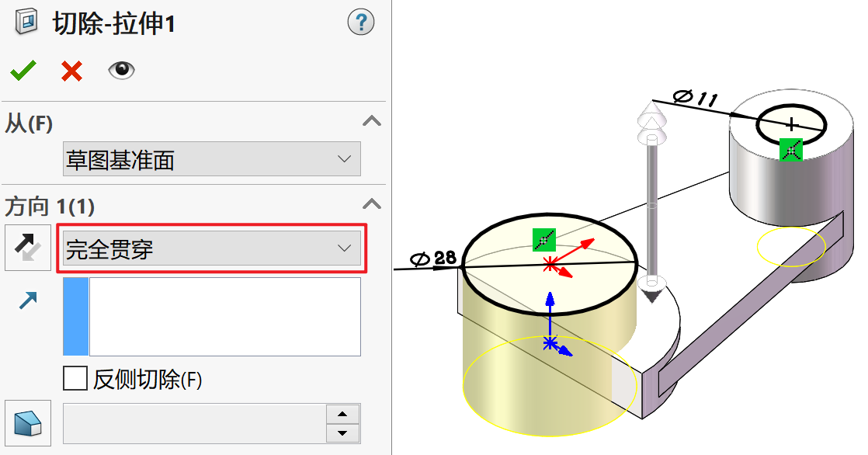Collapse the 方向 1(1) section
This screenshot has width=868, height=455.
pyautogui.click(x=371, y=204)
